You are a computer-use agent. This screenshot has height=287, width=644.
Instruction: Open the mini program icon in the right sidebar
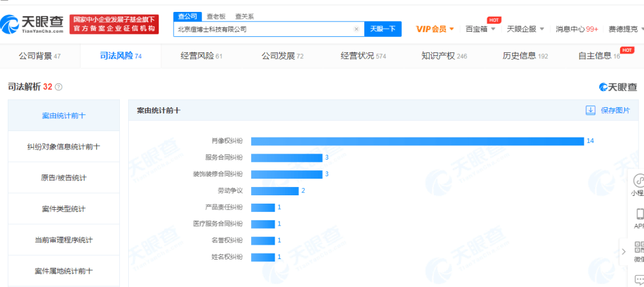639,180
